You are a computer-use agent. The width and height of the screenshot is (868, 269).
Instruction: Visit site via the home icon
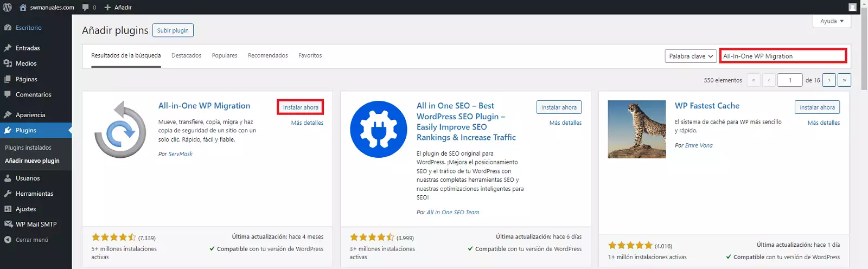(23, 7)
